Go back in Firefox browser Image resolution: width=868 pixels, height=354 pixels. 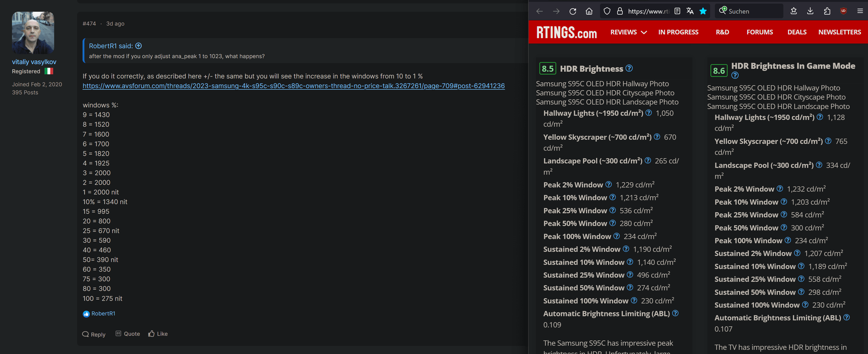click(x=539, y=11)
